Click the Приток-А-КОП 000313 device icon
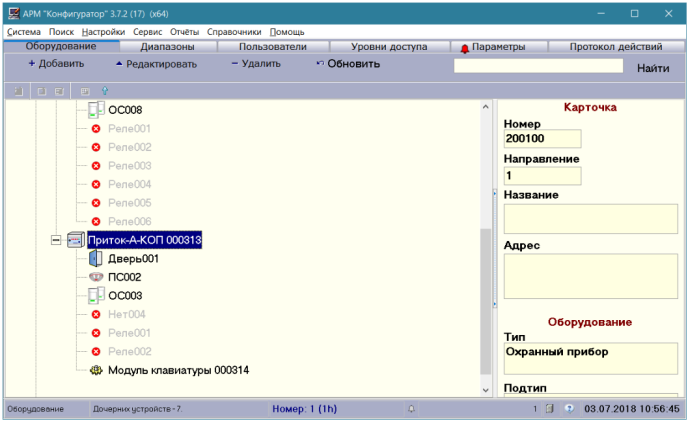 [x=77, y=241]
